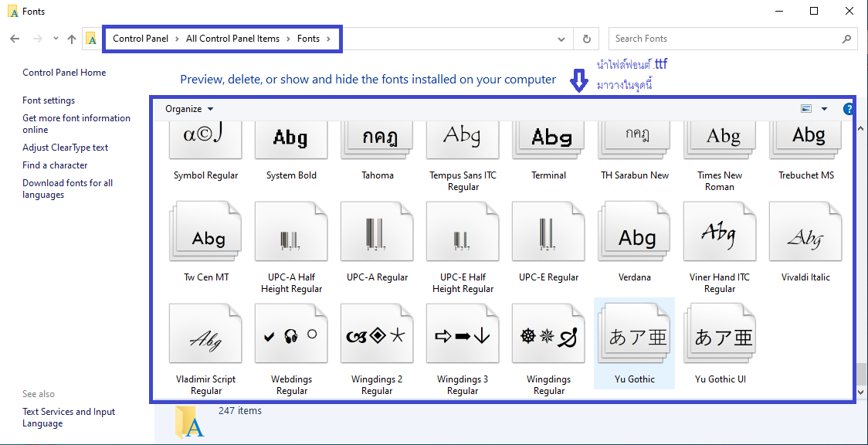Image resolution: width=868 pixels, height=445 pixels.
Task: Open the address bar history dropdown
Action: pyautogui.click(x=561, y=39)
